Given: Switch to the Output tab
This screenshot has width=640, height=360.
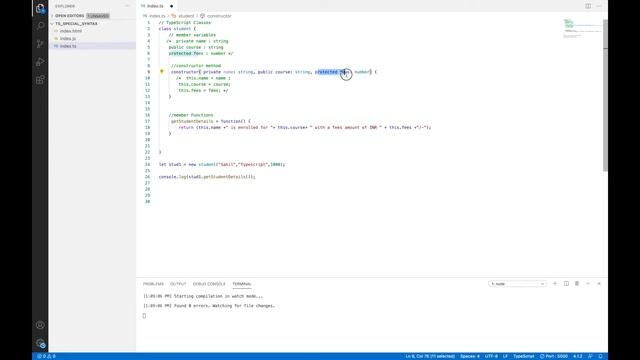Looking at the screenshot, I should point(178,284).
